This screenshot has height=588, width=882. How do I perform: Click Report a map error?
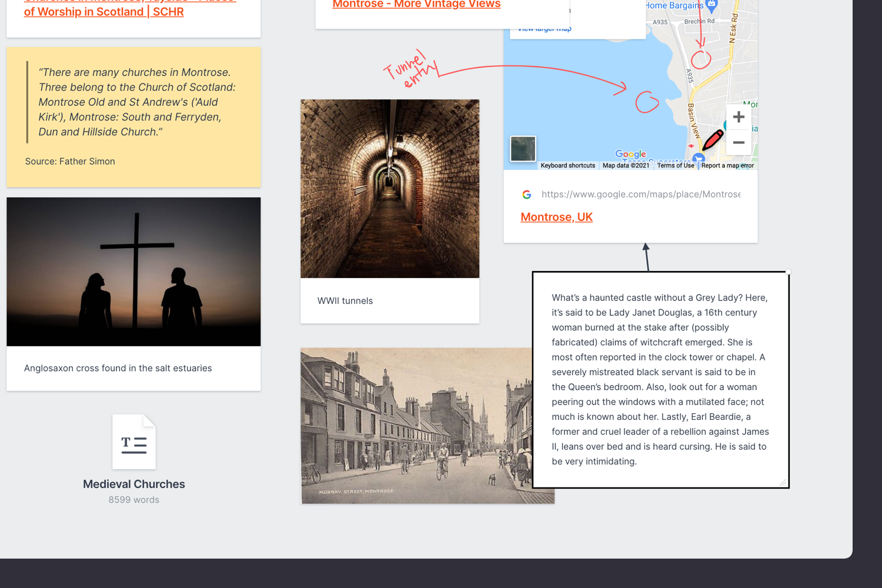[727, 166]
